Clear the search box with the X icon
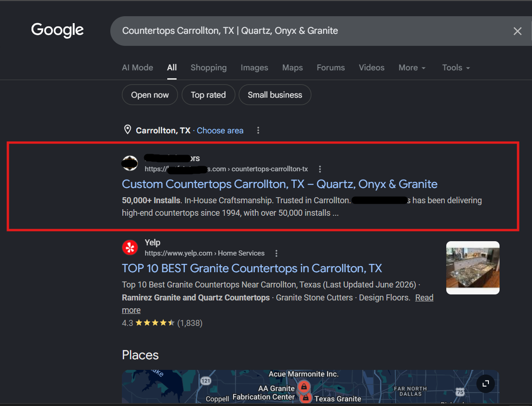 (x=518, y=31)
